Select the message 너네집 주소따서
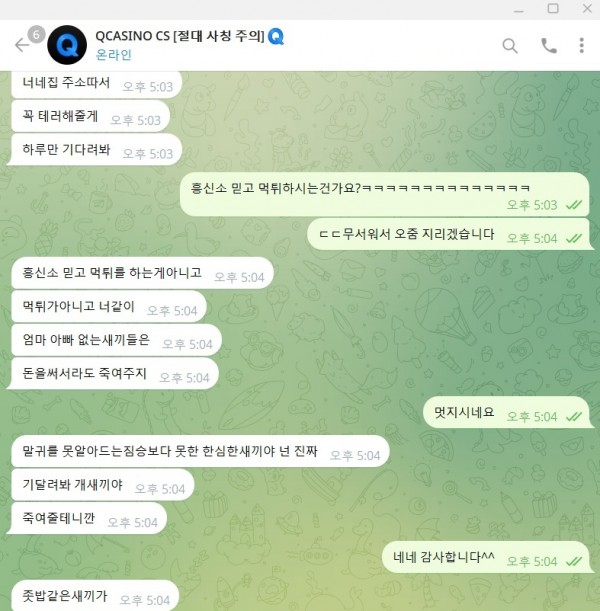 pos(97,84)
